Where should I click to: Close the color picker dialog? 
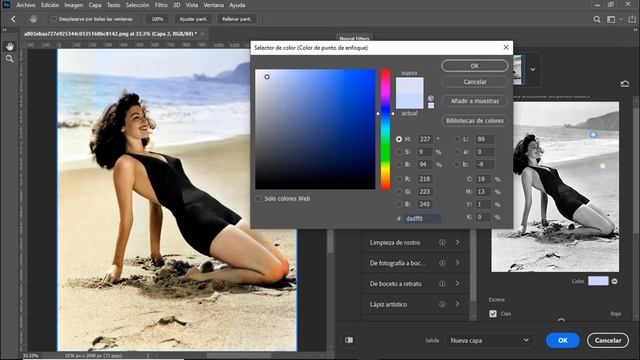(x=506, y=48)
